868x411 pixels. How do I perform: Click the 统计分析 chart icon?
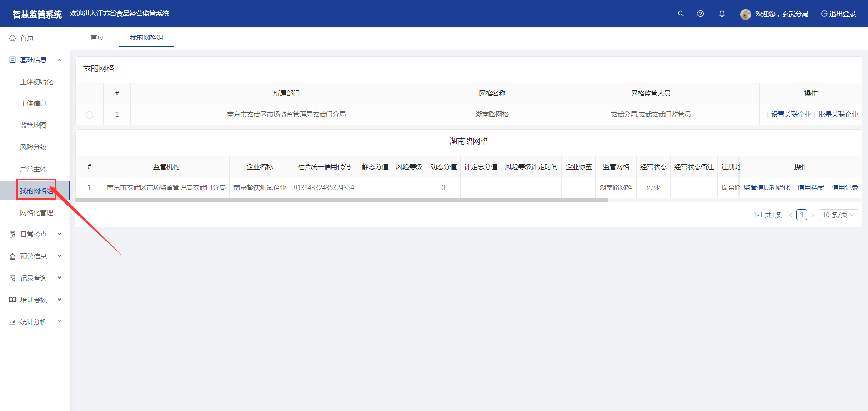pos(13,322)
